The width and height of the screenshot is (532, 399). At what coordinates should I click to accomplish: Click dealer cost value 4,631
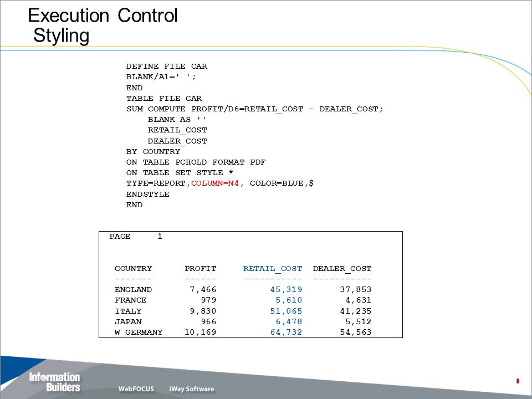tap(359, 300)
